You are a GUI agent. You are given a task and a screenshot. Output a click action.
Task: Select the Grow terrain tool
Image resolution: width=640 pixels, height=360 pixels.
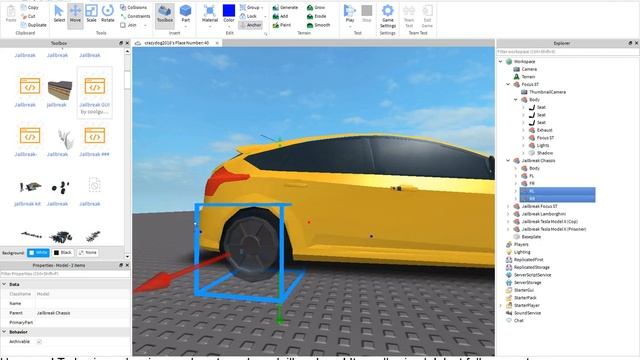point(316,7)
